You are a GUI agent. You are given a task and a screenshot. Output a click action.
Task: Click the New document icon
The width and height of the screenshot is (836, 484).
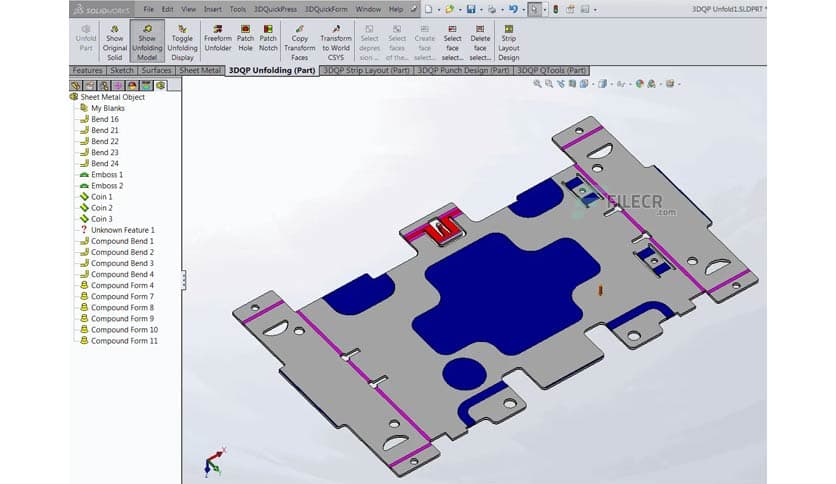coord(428,9)
